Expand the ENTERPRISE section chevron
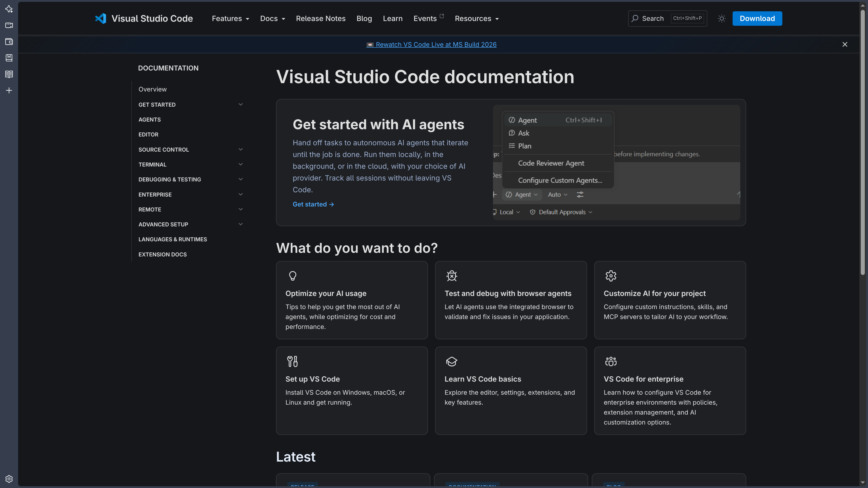 [241, 194]
